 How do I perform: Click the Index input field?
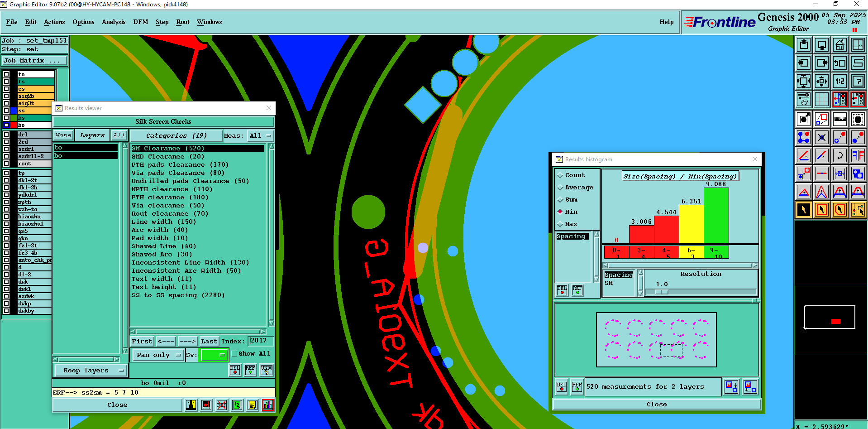pyautogui.click(x=260, y=341)
